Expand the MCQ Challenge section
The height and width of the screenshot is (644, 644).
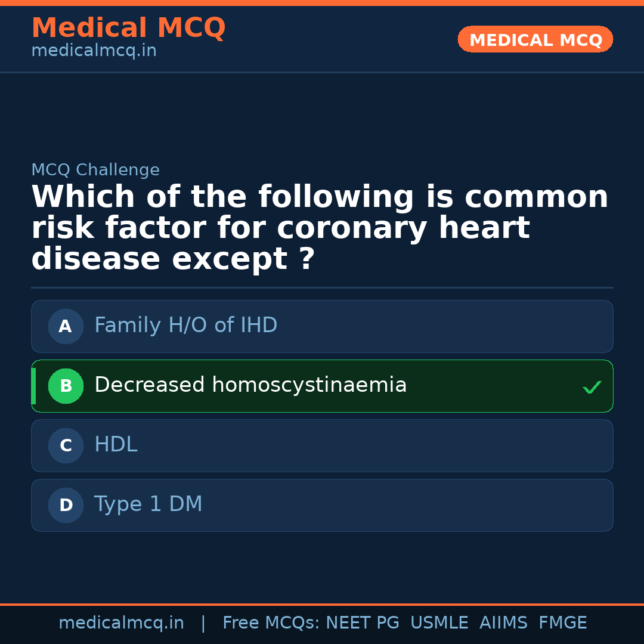tap(95, 169)
